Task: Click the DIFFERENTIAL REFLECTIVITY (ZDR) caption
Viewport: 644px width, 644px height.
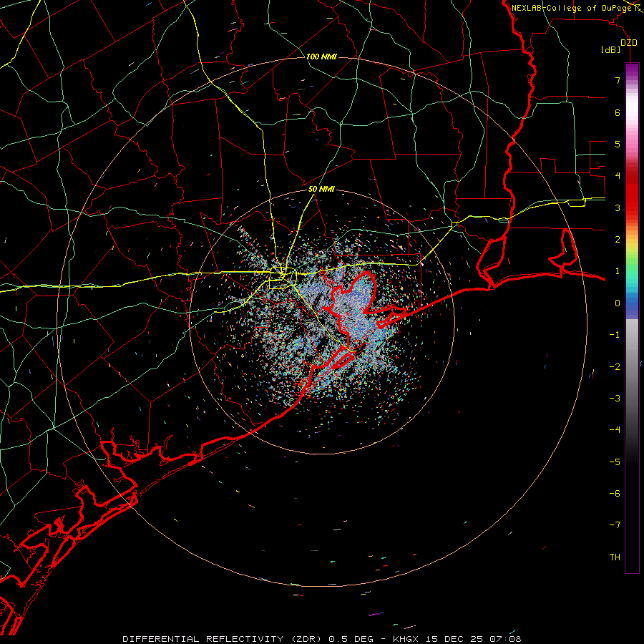Action: [223, 639]
